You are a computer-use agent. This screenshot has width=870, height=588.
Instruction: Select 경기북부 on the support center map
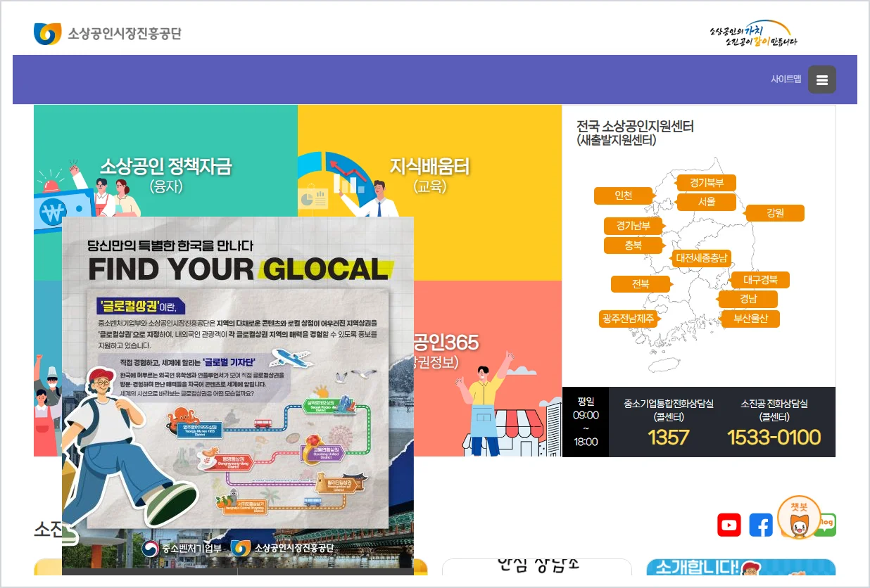pyautogui.click(x=706, y=183)
